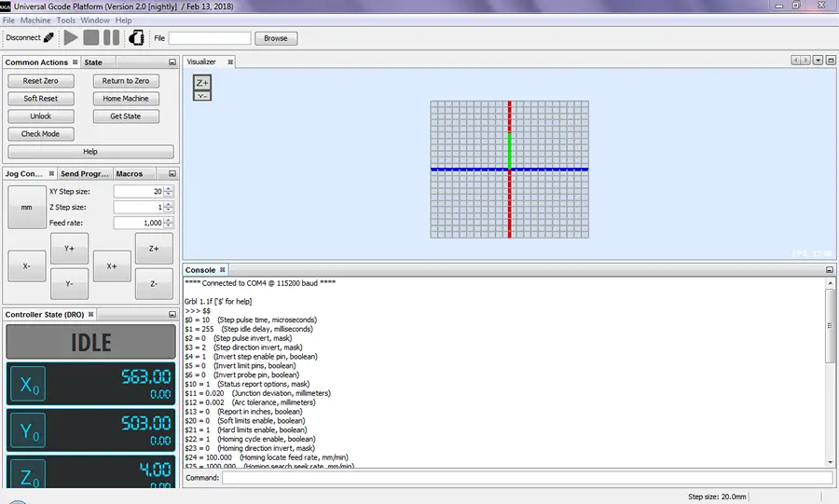
Task: Click the console Command input field
Action: tap(528, 478)
